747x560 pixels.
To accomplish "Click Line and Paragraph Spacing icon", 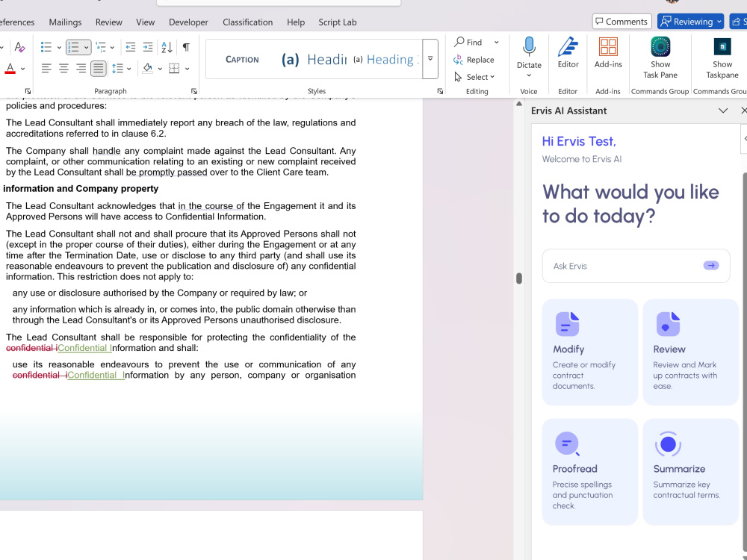I will coord(117,69).
